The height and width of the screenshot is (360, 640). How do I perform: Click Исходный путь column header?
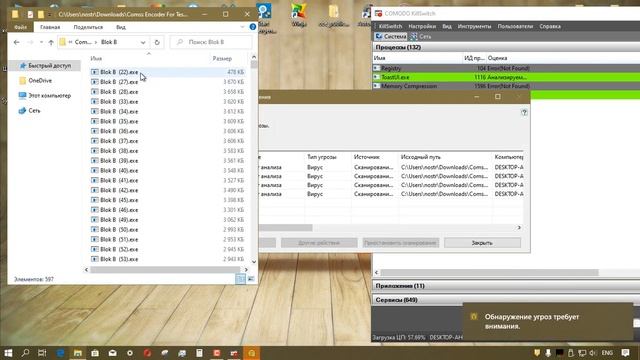coord(420,157)
